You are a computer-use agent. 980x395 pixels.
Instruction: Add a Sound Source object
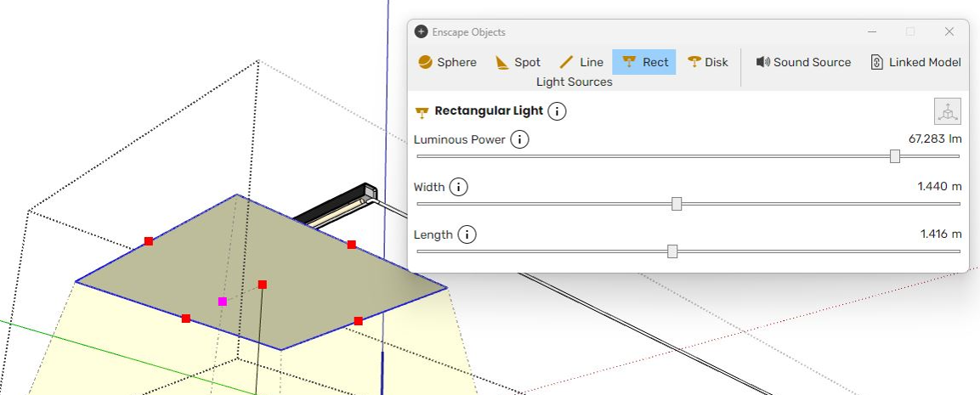(802, 62)
